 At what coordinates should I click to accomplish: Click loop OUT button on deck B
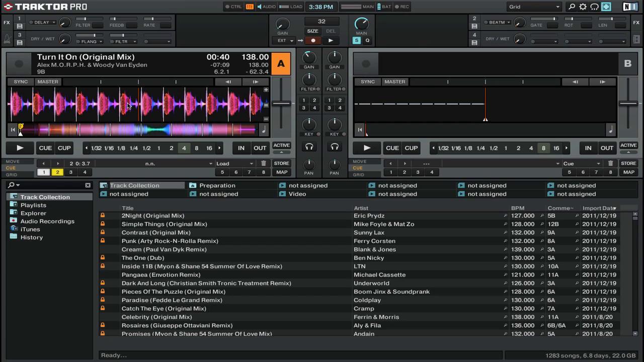click(607, 148)
